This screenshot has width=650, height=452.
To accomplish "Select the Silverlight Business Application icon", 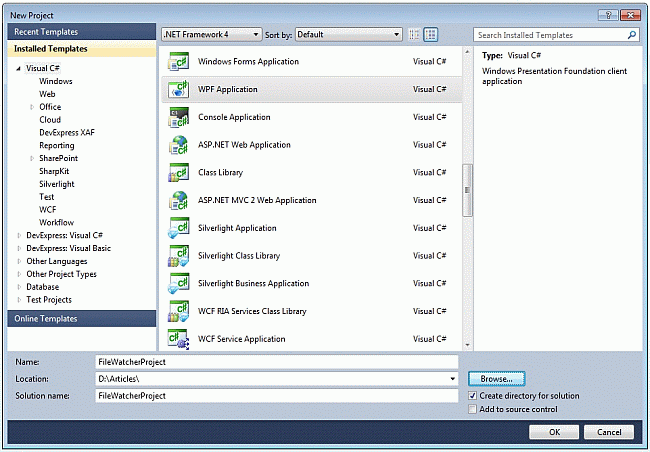I will pyautogui.click(x=179, y=284).
